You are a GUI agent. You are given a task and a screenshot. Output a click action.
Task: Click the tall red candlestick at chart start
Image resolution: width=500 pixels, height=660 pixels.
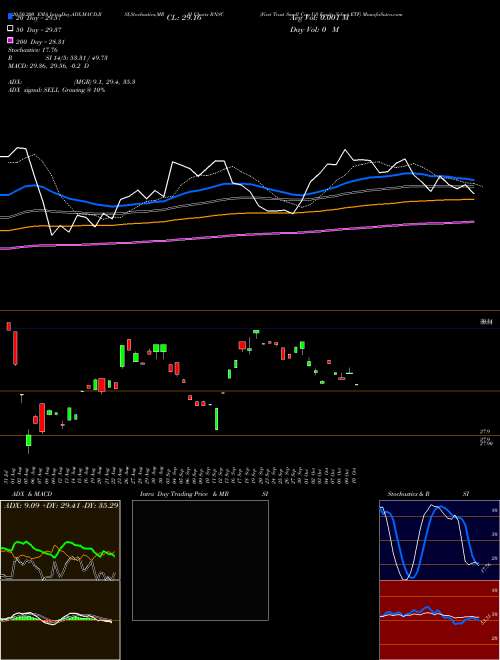[16, 348]
